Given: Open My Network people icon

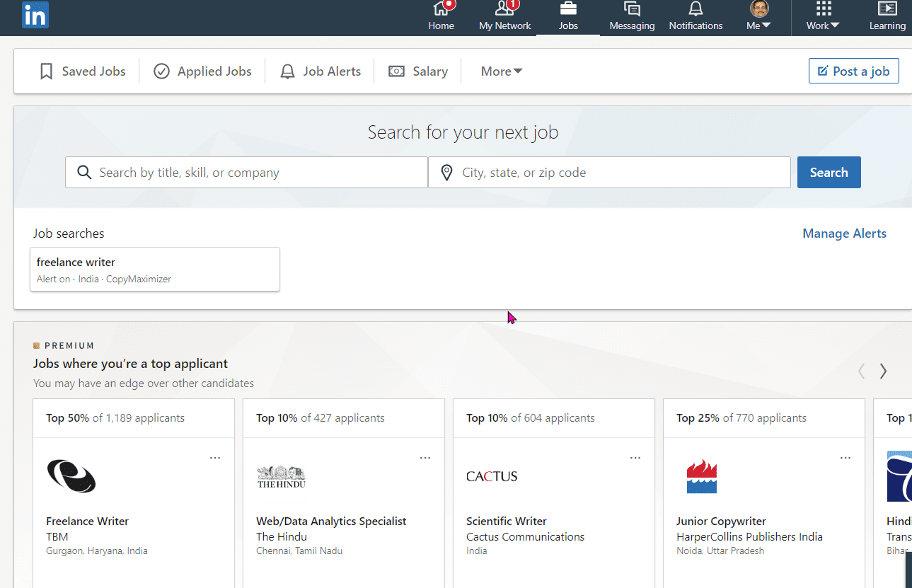Looking at the screenshot, I should click(504, 9).
